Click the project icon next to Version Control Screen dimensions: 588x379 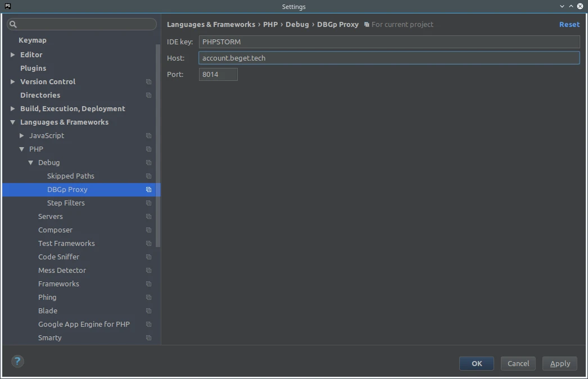click(148, 81)
